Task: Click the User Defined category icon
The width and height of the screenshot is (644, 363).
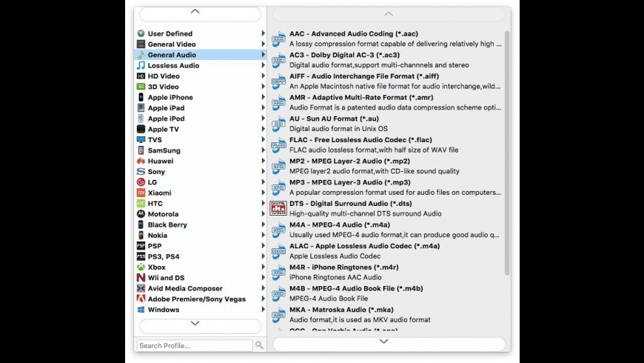Action: (x=141, y=33)
